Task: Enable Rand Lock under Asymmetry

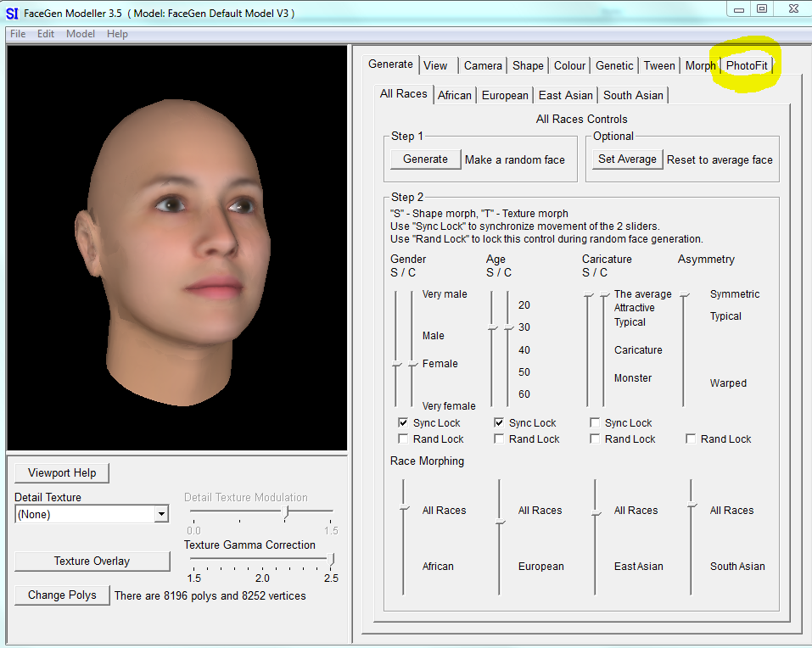Action: click(691, 439)
